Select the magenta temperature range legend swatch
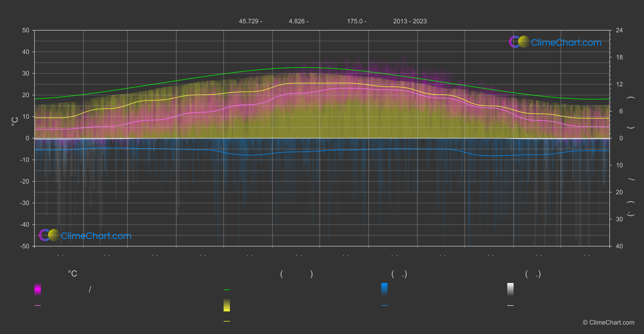 [38, 289]
